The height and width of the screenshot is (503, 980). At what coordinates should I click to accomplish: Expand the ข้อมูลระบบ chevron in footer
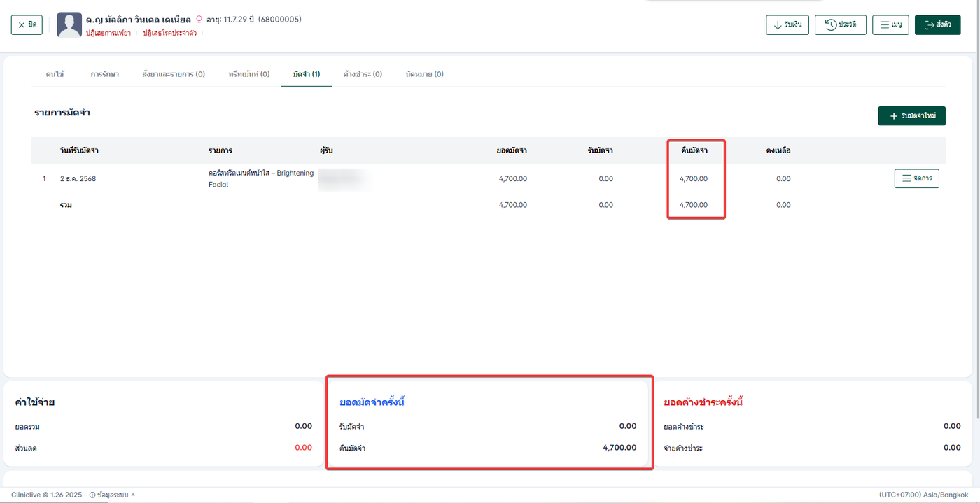click(x=133, y=495)
